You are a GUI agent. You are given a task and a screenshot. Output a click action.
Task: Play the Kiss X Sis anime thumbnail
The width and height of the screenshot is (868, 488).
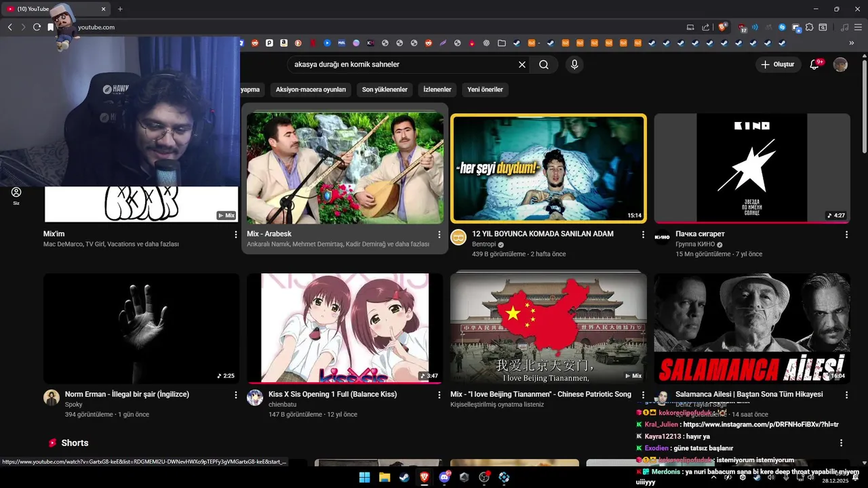[344, 329]
